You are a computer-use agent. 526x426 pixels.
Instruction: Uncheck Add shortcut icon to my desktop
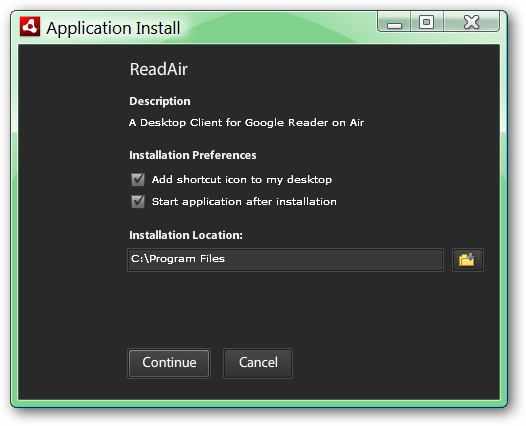pos(138,179)
